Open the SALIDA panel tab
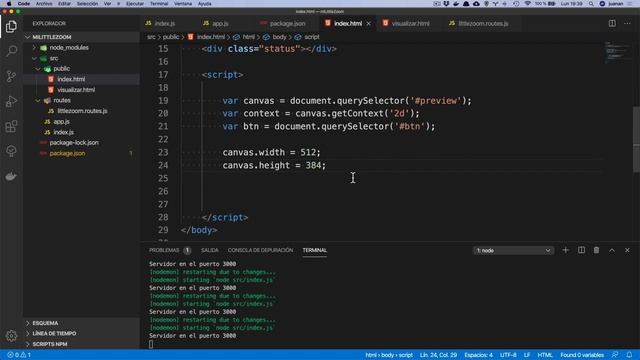640x360 pixels. 209,250
